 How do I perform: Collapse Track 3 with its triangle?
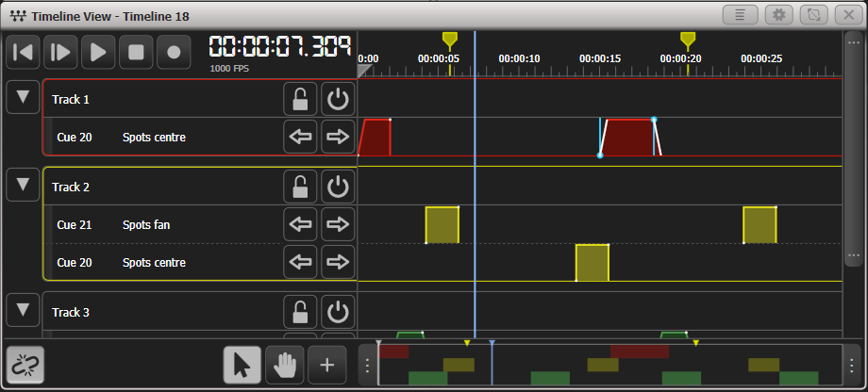23,310
